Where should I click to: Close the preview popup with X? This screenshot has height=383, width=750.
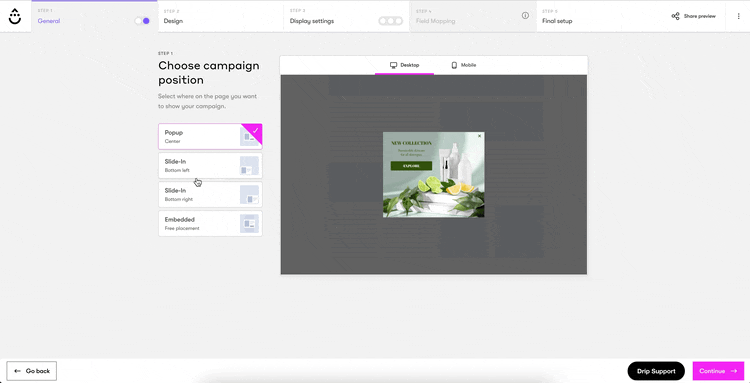click(479, 136)
